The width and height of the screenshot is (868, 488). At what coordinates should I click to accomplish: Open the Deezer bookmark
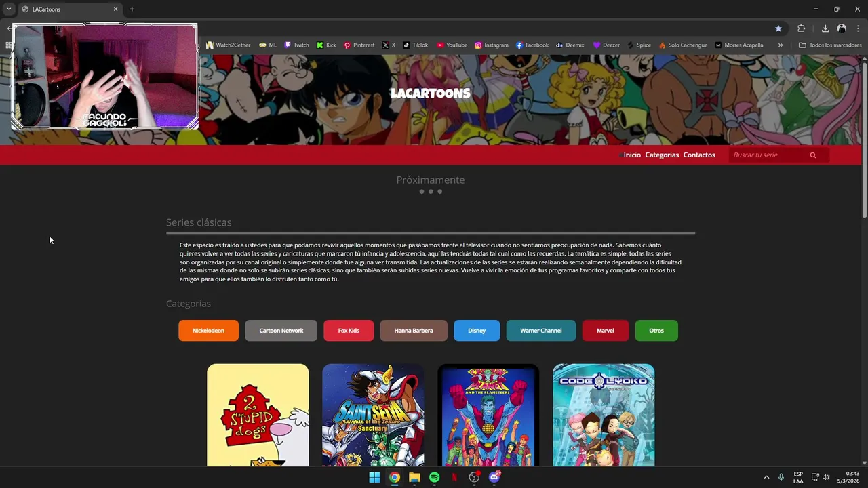coord(606,45)
